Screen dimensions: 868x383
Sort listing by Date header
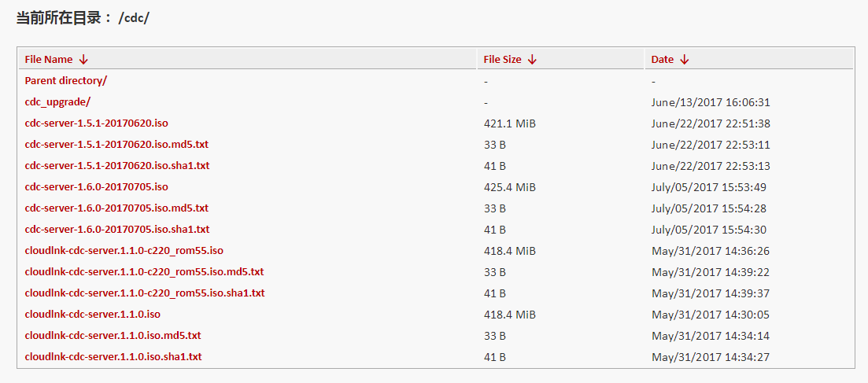click(x=663, y=60)
